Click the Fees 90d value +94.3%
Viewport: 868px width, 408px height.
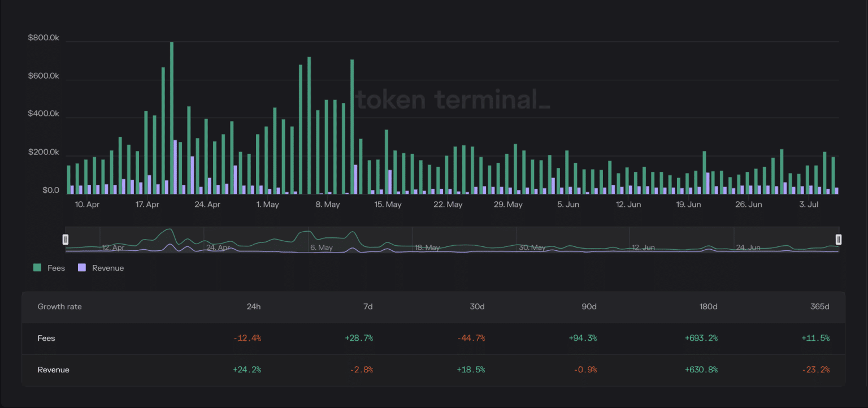[583, 338]
